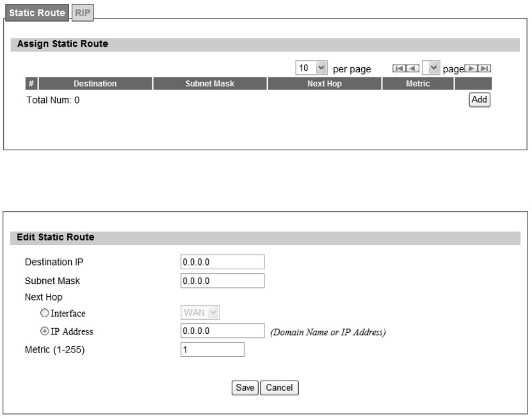Go to next page of routes
This screenshot has height=419, width=532.
471,68
